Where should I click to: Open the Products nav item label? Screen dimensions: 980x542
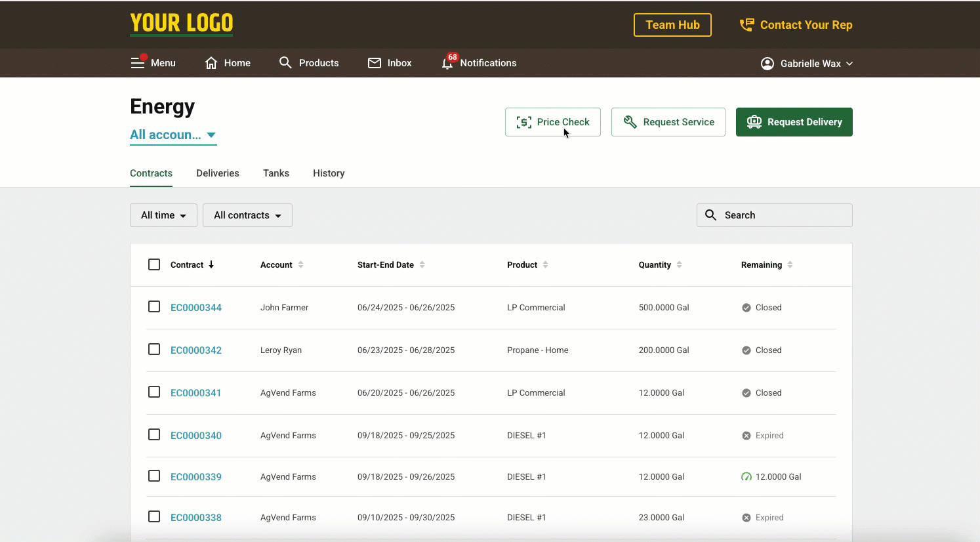[x=319, y=63]
